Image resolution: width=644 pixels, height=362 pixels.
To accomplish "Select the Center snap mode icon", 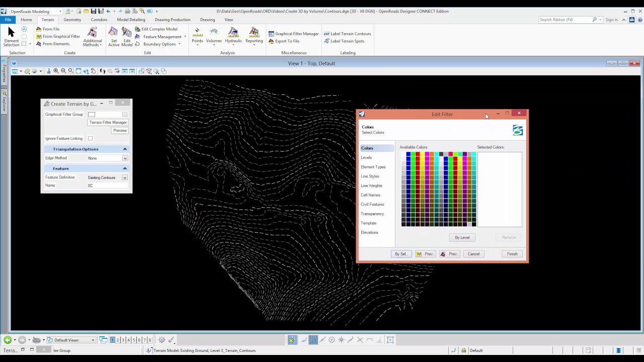I will 332,340.
